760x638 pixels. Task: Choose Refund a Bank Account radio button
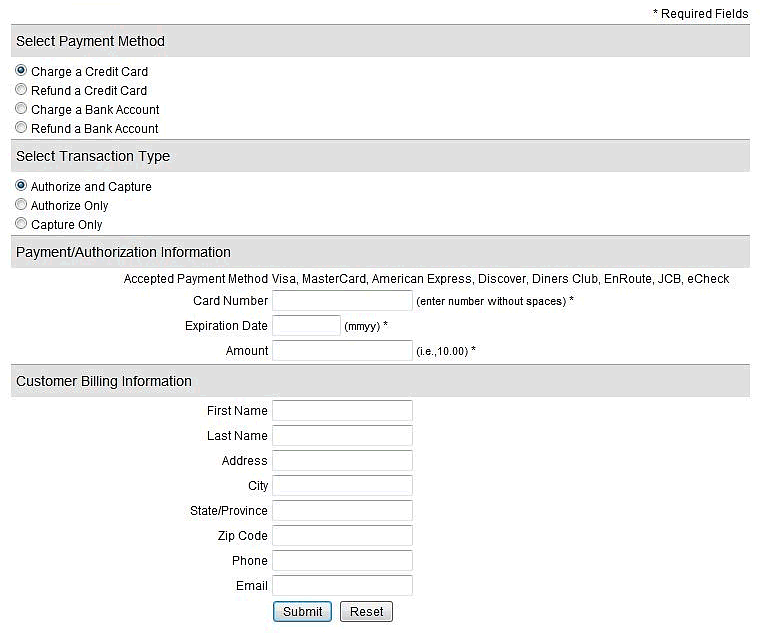(x=21, y=127)
